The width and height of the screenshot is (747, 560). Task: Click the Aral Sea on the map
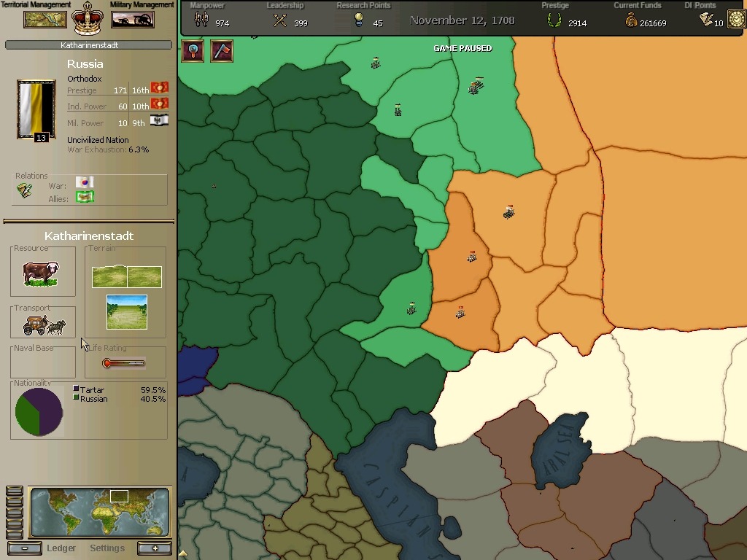tap(562, 450)
